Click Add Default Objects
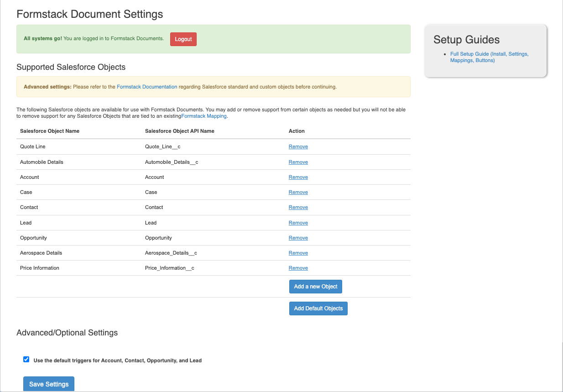563x392 pixels. 318,308
